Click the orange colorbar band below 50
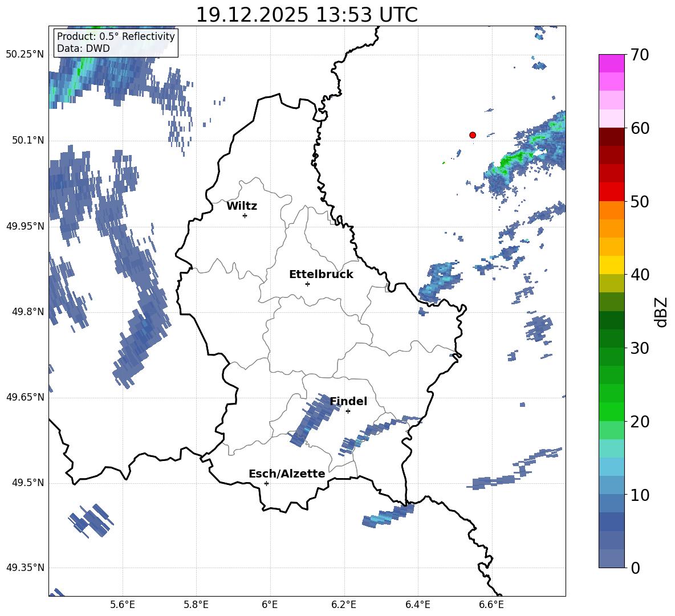Image resolution: width=675 pixels, height=616 pixels. [611, 210]
